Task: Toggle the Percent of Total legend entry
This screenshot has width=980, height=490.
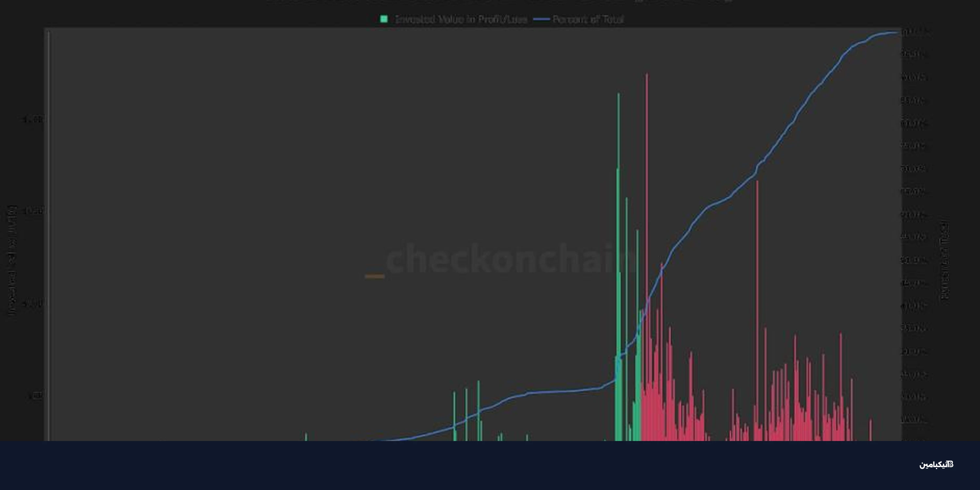Action: (588, 19)
